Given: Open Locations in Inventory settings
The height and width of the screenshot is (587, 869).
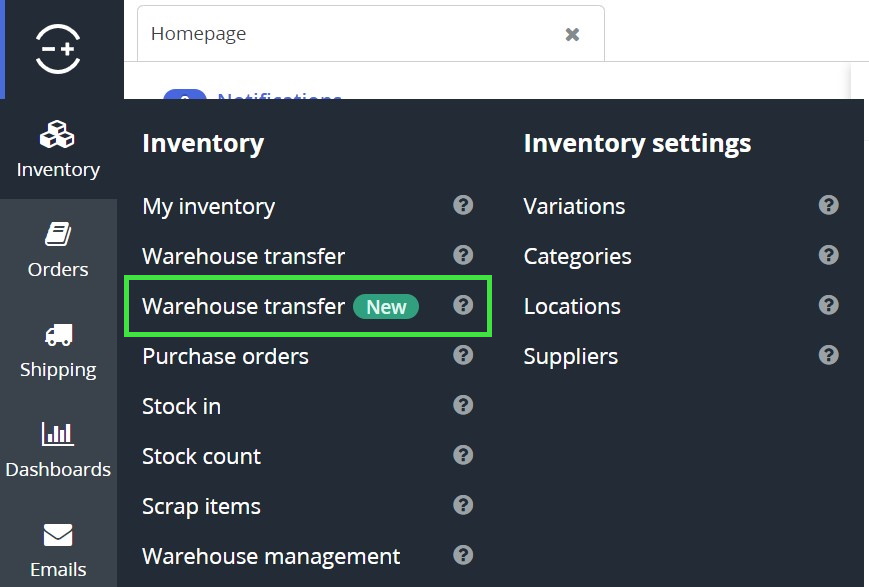Looking at the screenshot, I should point(572,306).
